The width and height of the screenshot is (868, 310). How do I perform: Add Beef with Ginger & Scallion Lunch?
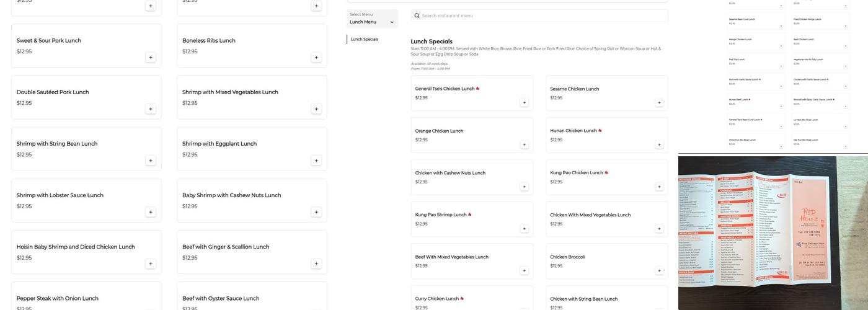[316, 263]
